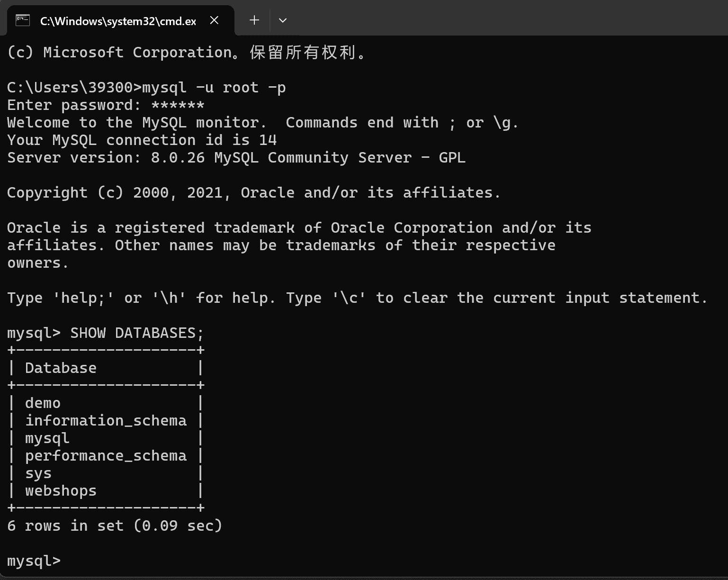Click the Oracle copyright 2000, 2021 line

[253, 193]
